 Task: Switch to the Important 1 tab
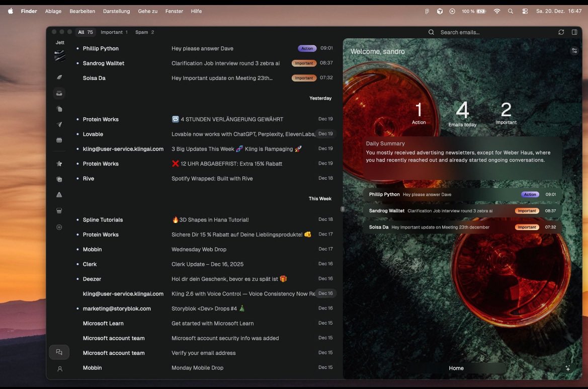coord(114,32)
